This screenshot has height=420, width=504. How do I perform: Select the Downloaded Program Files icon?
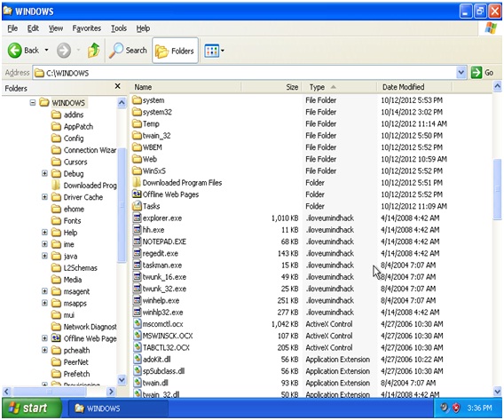click(138, 182)
